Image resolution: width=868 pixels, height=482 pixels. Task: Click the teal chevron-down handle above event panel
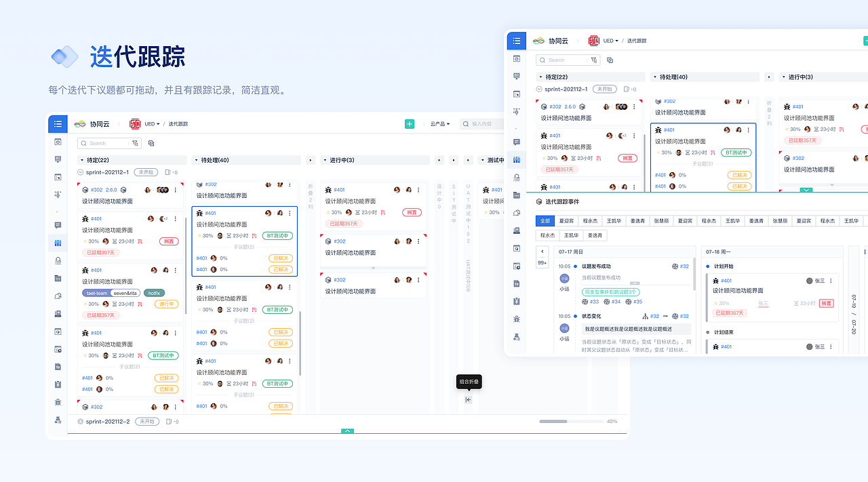pyautogui.click(x=806, y=190)
